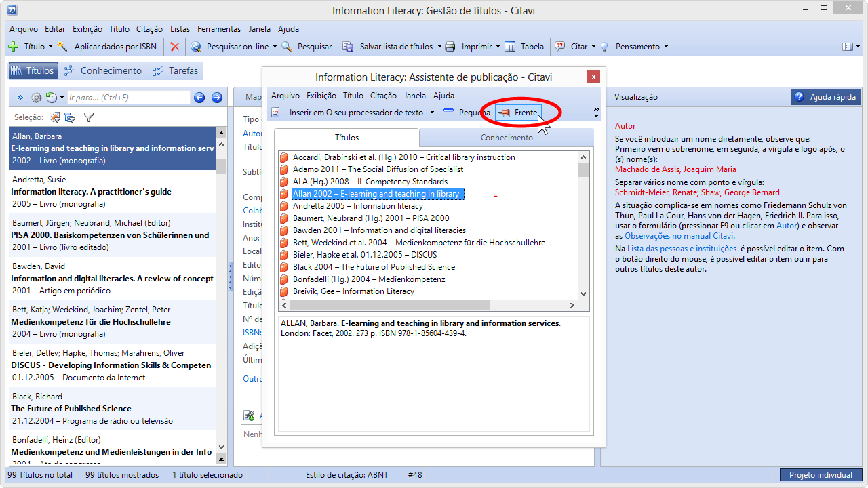
Task: Click the Ajuda rápida question mark button
Action: [826, 97]
